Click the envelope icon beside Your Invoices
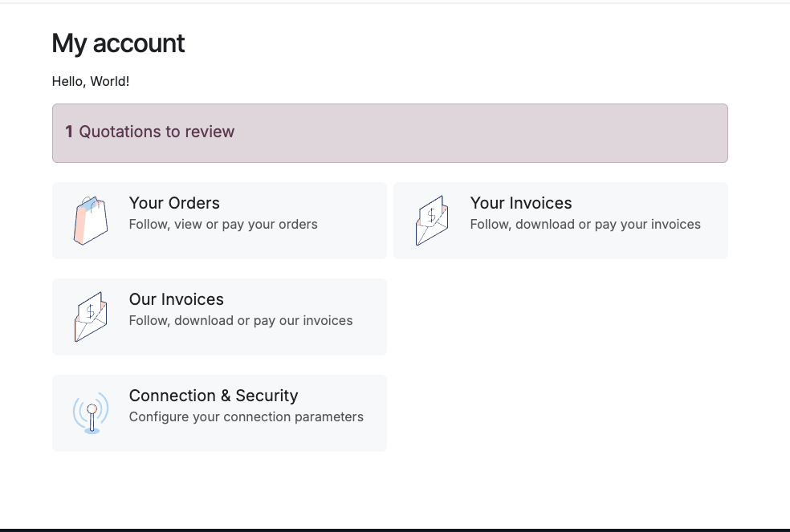 (432, 221)
